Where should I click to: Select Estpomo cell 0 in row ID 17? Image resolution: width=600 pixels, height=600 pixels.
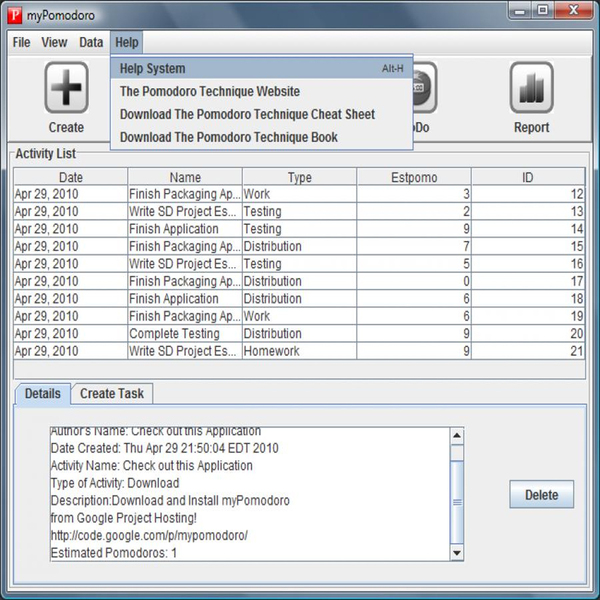[x=414, y=281]
